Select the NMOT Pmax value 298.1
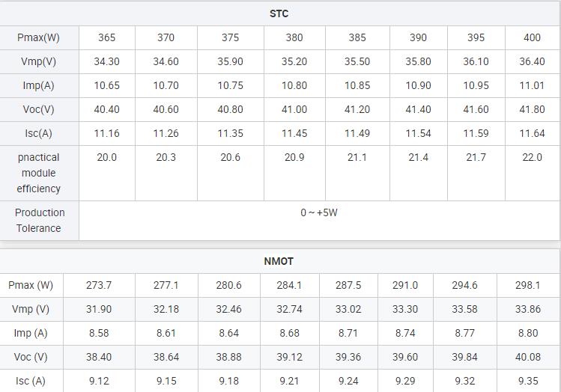Viewport: 561px width, 392px height. click(x=528, y=285)
